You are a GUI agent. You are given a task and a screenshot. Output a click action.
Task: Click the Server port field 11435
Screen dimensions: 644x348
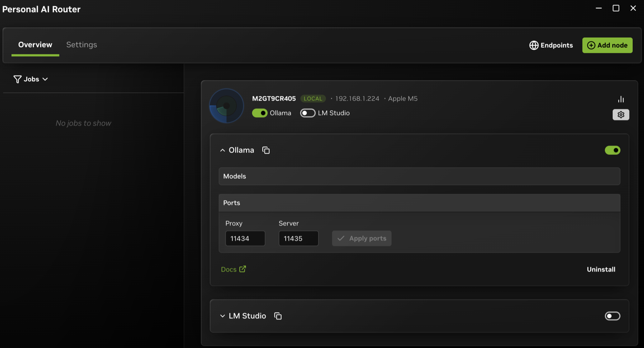pos(299,238)
